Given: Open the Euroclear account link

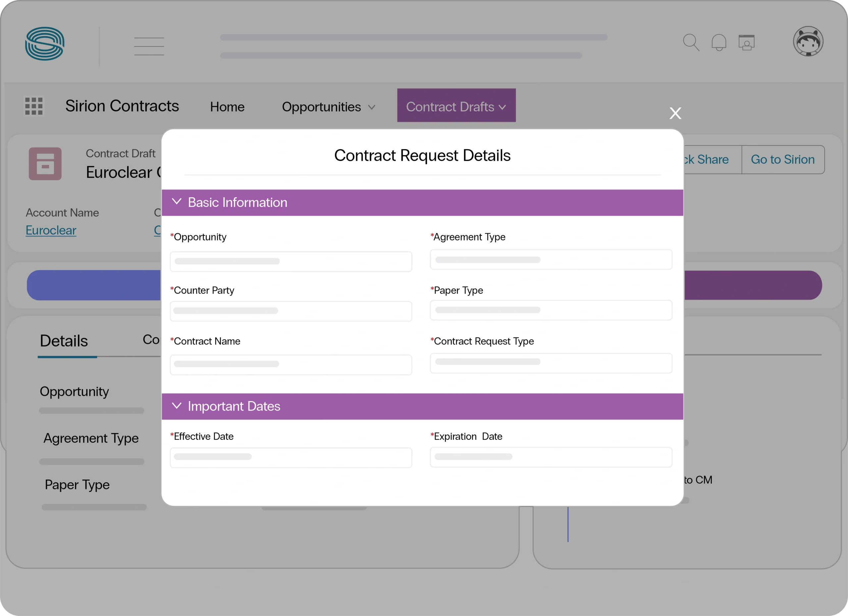Looking at the screenshot, I should pos(51,230).
